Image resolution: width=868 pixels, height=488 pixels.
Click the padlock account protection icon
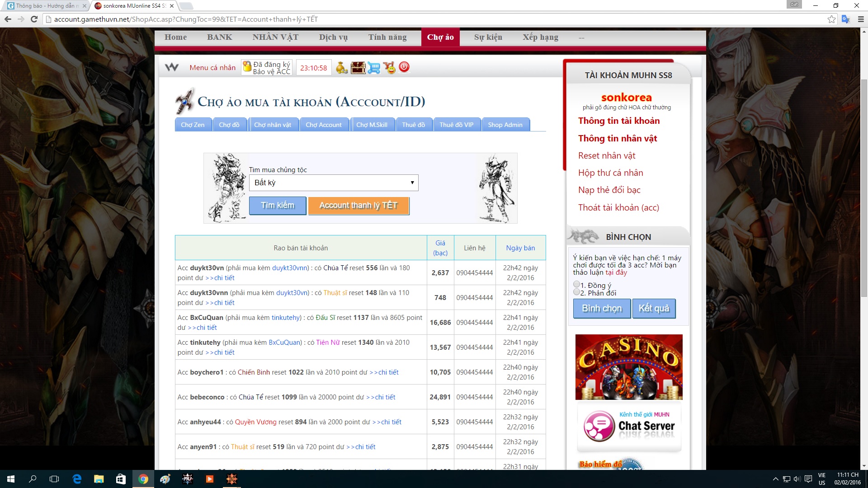click(247, 67)
